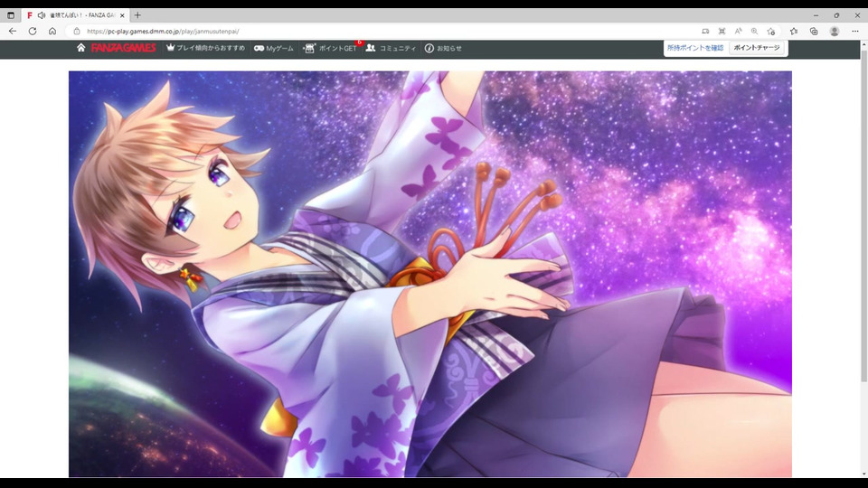Add this page to favorites star
Image resolution: width=868 pixels, height=488 pixels.
(770, 32)
